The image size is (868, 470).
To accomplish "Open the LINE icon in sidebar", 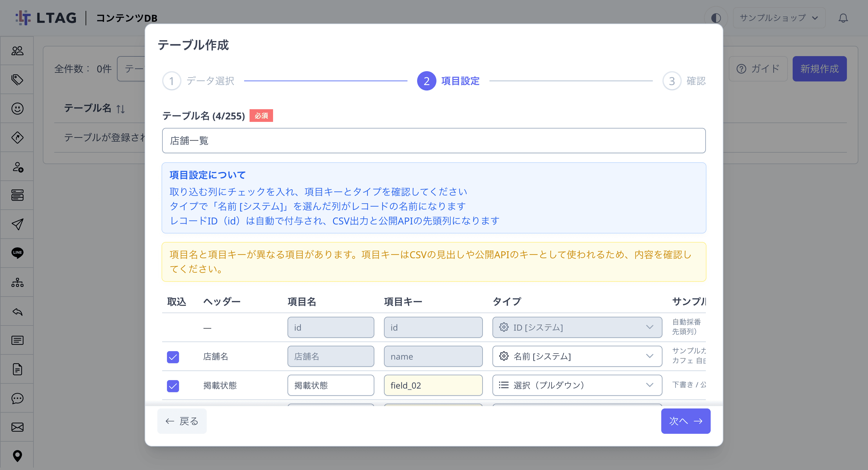I will point(17,253).
